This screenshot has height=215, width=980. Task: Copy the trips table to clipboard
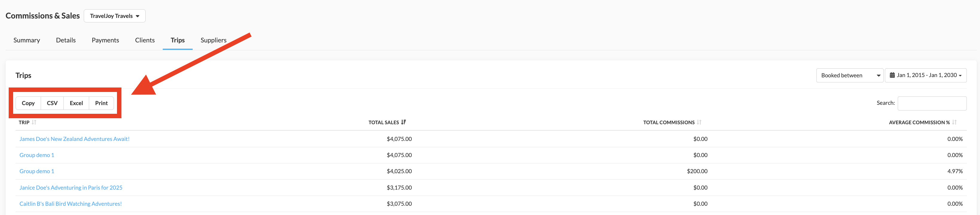(x=28, y=103)
